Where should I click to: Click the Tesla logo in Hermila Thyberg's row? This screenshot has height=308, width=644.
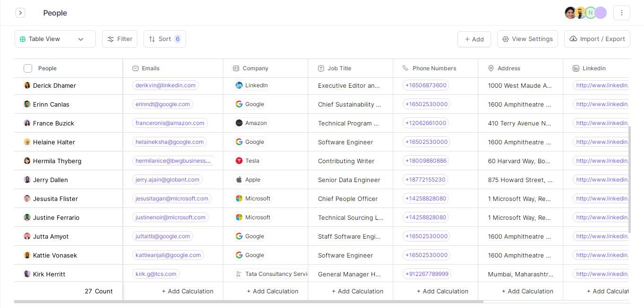(x=239, y=161)
